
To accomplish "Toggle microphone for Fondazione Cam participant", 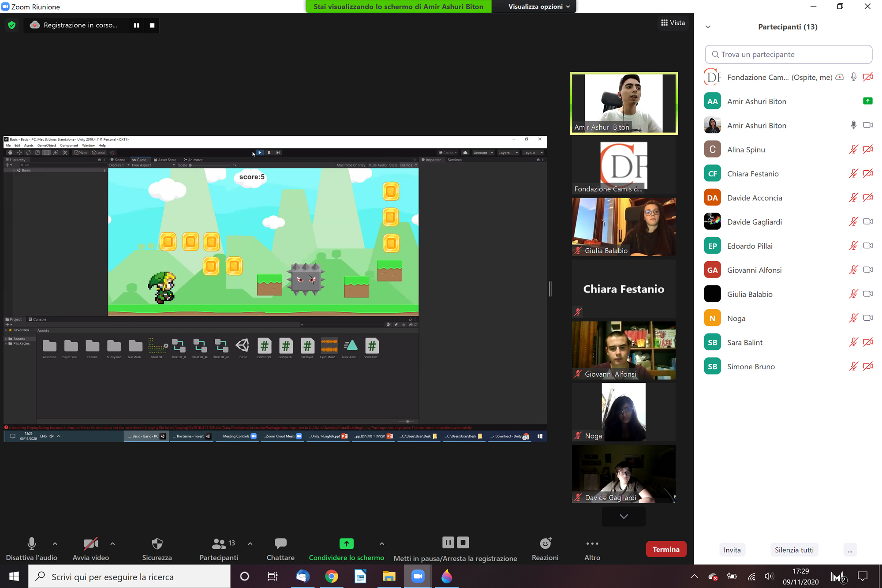I will click(x=854, y=77).
